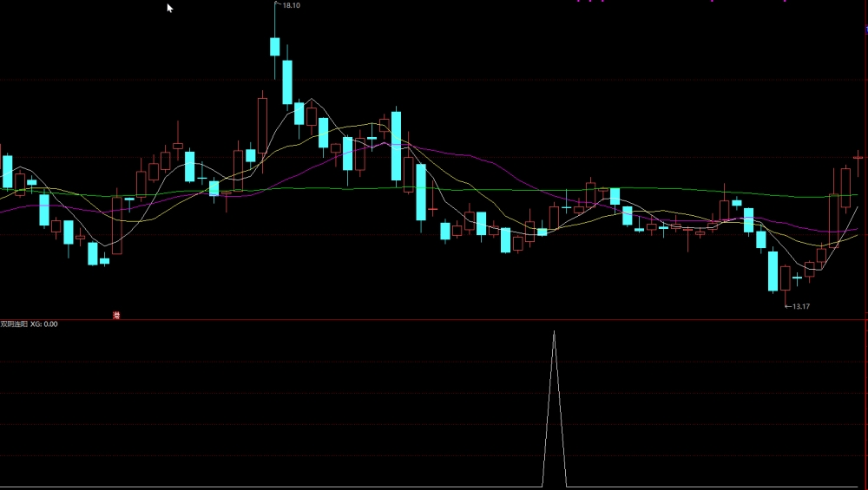The height and width of the screenshot is (490, 868).
Task: Click the XG: 0.00 indicator value
Action: tap(43, 324)
